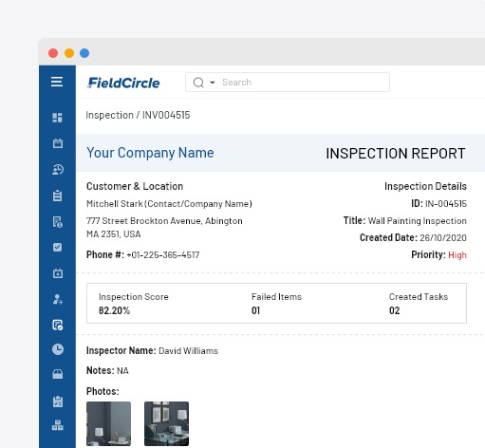Expand the search filter dropdown arrow
The width and height of the screenshot is (485, 448).
(213, 83)
